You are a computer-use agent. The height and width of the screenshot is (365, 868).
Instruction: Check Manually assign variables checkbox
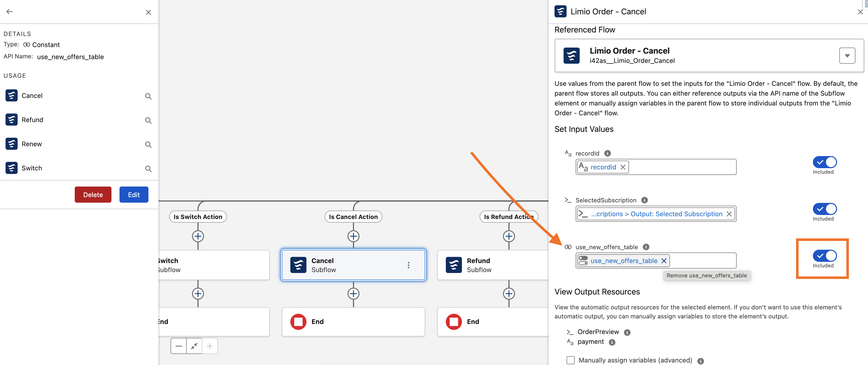[570, 360]
